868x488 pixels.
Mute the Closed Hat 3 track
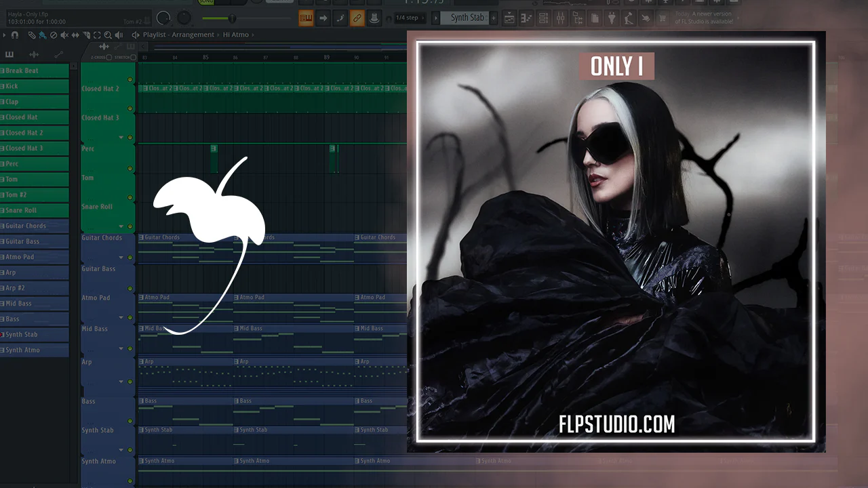pos(130,138)
